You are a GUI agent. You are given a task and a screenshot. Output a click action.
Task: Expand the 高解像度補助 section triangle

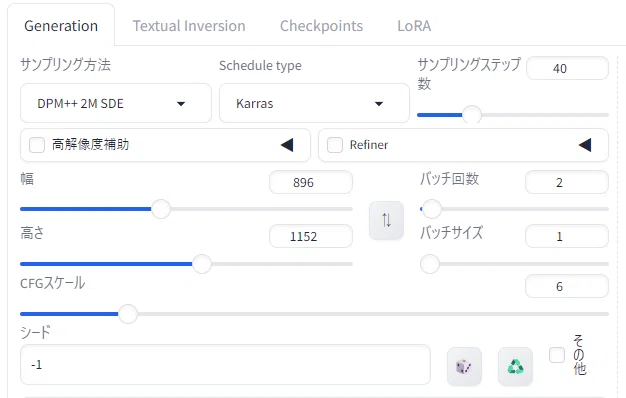pyautogui.click(x=287, y=145)
